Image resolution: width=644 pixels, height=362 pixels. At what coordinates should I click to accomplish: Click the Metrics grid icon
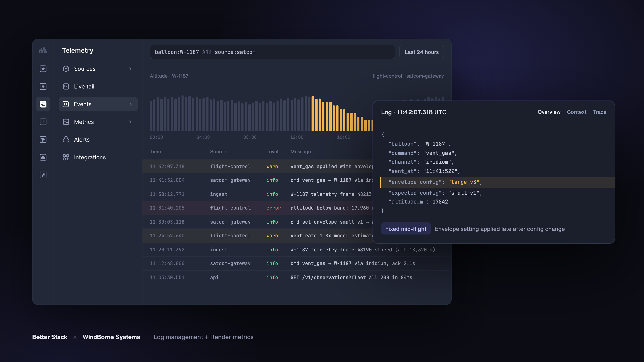(66, 122)
